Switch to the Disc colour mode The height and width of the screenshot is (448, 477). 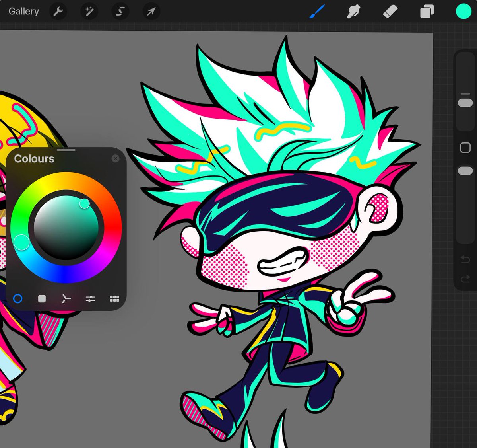point(17,298)
